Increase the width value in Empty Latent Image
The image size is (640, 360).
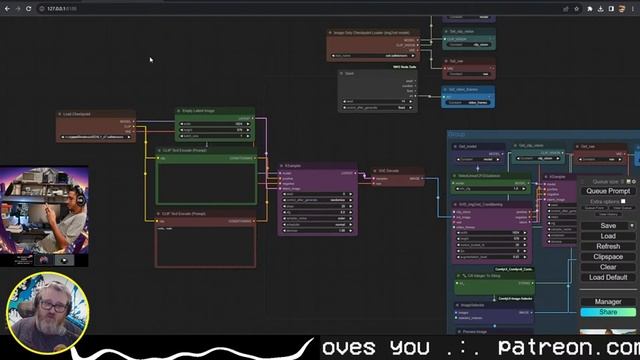[x=248, y=124]
